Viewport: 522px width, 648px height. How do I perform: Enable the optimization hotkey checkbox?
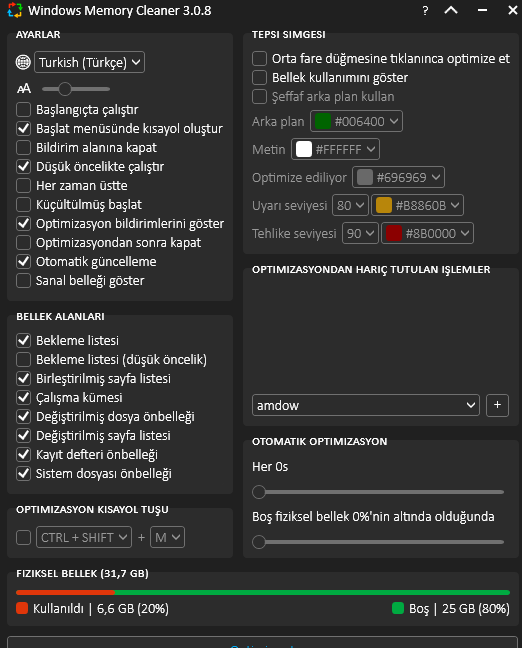pyautogui.click(x=24, y=537)
